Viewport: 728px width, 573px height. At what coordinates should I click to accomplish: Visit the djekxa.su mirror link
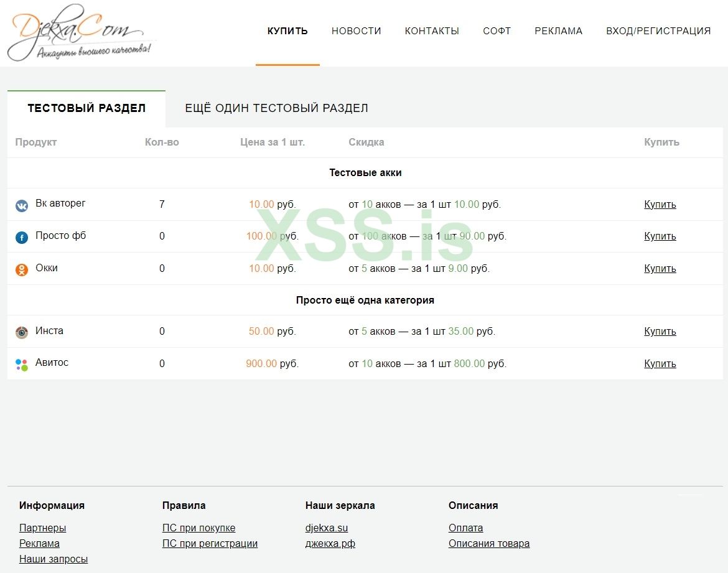(x=327, y=528)
